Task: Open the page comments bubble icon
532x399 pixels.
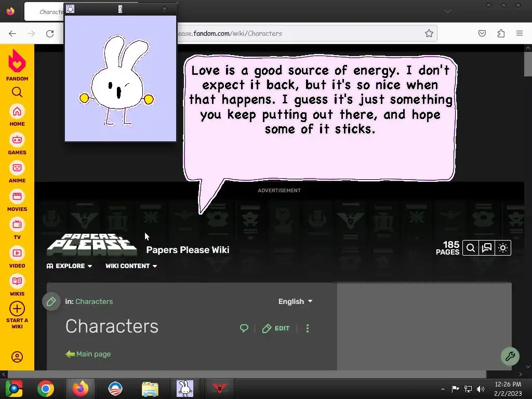Action: click(x=244, y=328)
